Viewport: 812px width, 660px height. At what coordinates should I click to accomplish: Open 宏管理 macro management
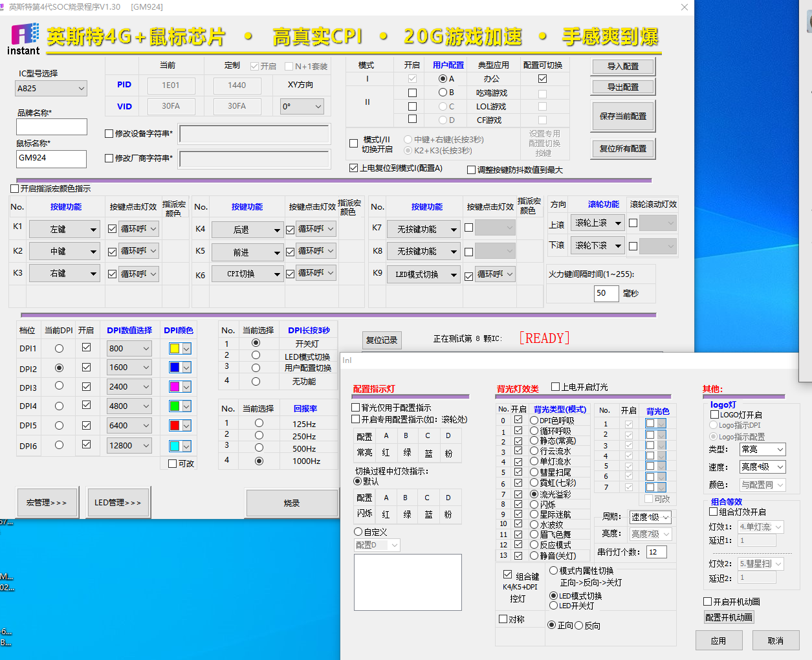tap(47, 503)
